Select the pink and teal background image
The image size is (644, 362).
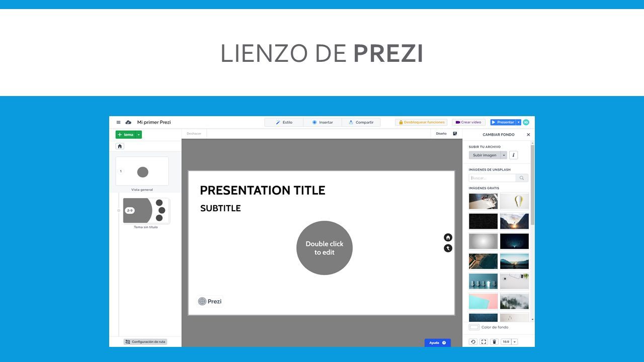point(483,301)
